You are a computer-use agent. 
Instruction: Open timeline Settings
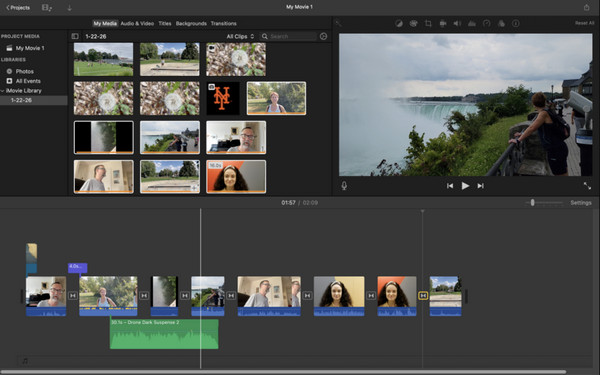pyautogui.click(x=581, y=203)
